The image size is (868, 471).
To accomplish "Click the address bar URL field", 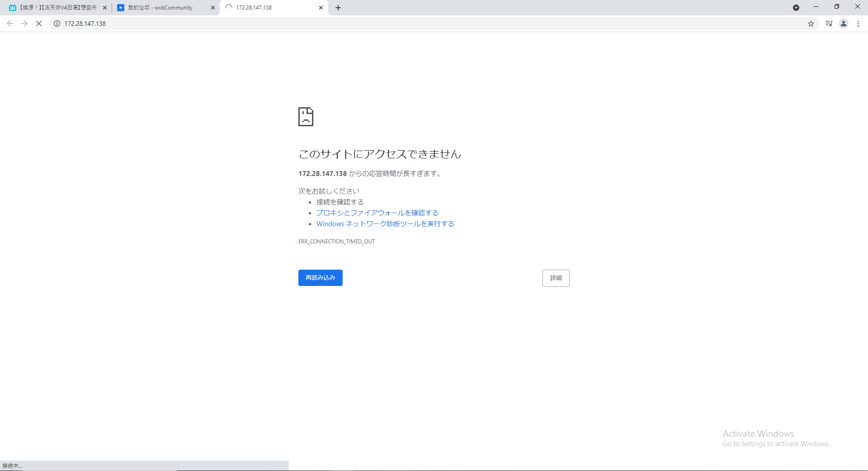I will (x=407, y=24).
